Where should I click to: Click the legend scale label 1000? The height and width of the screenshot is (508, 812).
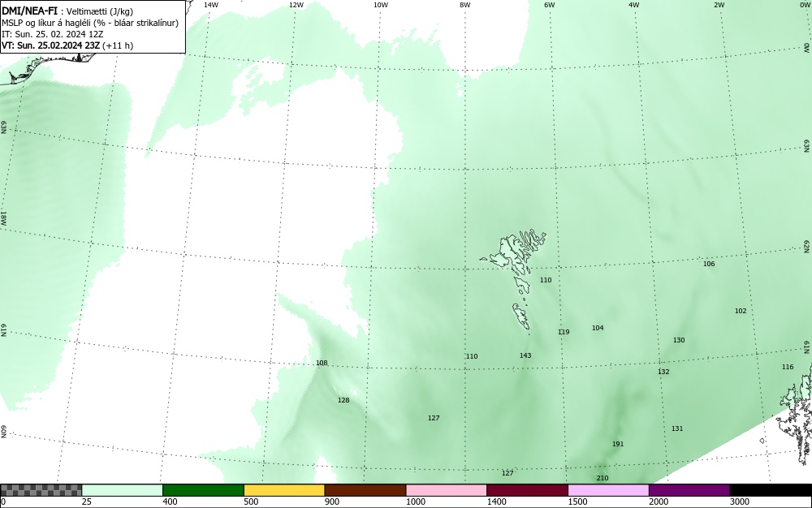click(x=415, y=502)
